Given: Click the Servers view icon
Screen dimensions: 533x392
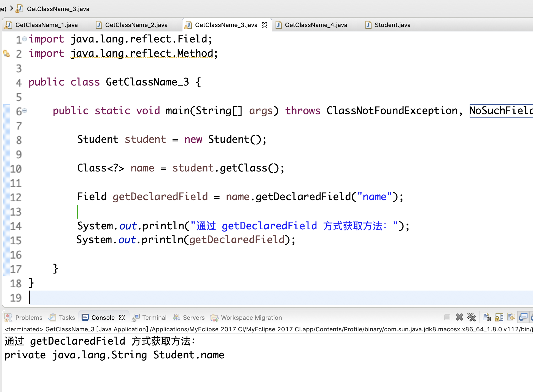Looking at the screenshot, I should click(176, 318).
